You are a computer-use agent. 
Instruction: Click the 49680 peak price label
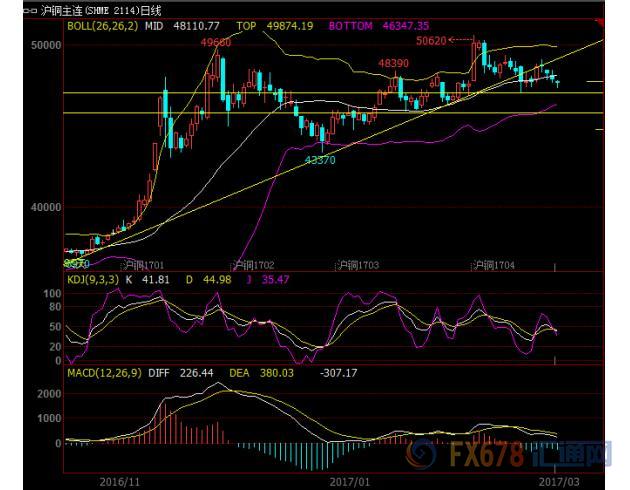click(216, 42)
